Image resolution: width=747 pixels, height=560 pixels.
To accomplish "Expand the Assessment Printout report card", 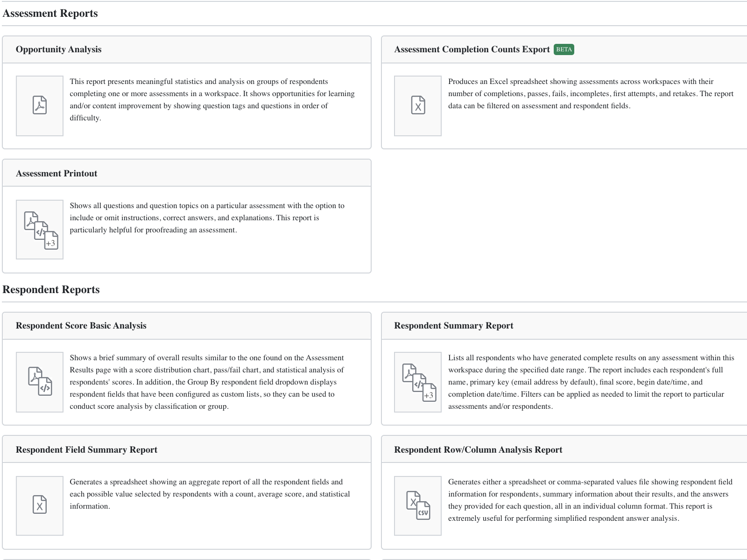I will tap(56, 173).
